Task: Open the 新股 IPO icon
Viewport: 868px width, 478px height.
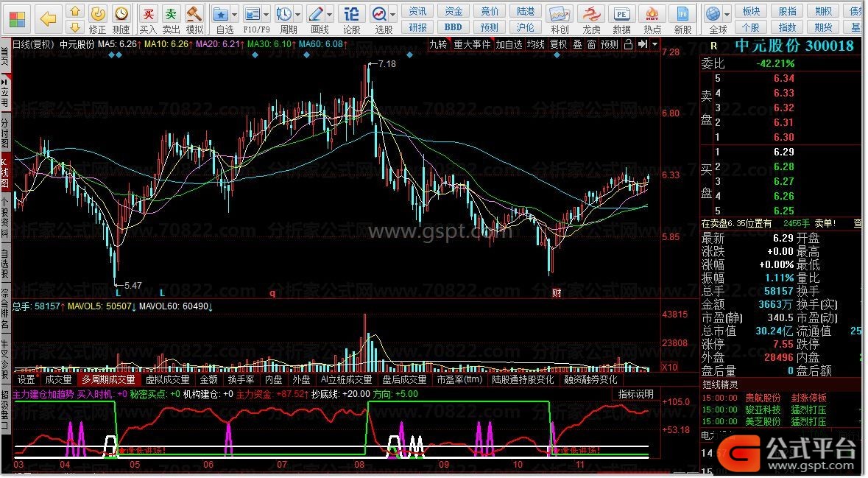Action: pyautogui.click(x=682, y=19)
